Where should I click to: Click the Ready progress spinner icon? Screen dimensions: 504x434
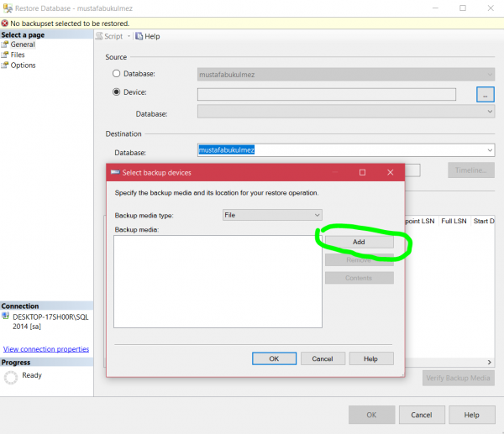pos(11,378)
